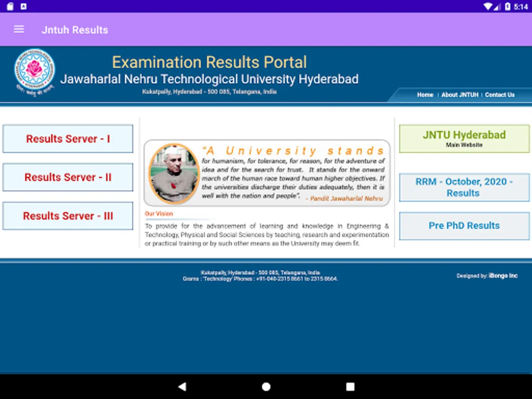Visit the JNTU Hyderabad main website

click(464, 139)
